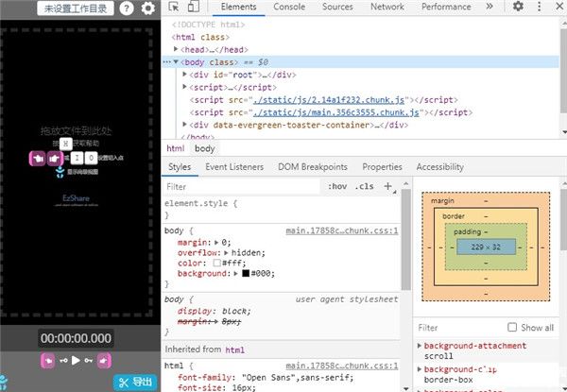567x392 pixels.
Task: Expand the background shorthand triangle
Action: tap(235, 274)
